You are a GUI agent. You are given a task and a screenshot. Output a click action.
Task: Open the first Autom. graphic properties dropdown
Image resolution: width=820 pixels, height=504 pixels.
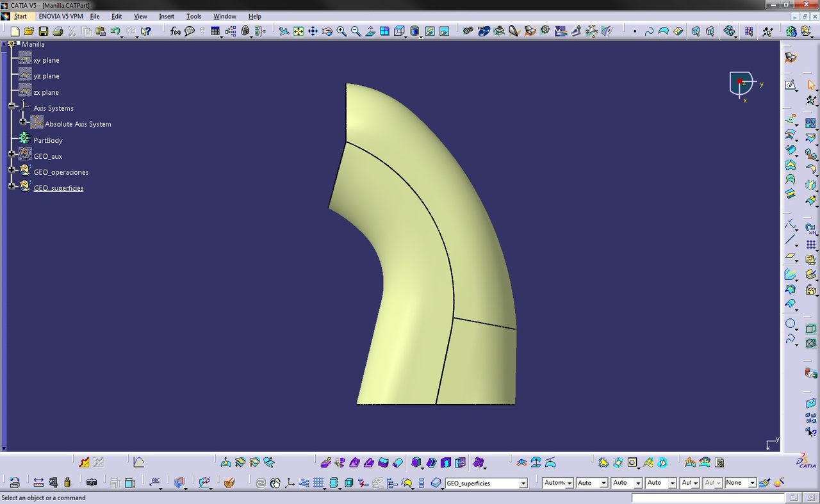pos(570,484)
